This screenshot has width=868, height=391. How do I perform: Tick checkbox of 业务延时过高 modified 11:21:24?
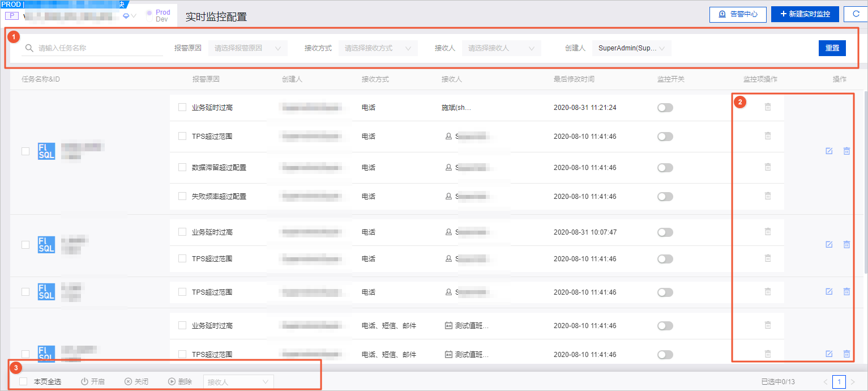[182, 107]
